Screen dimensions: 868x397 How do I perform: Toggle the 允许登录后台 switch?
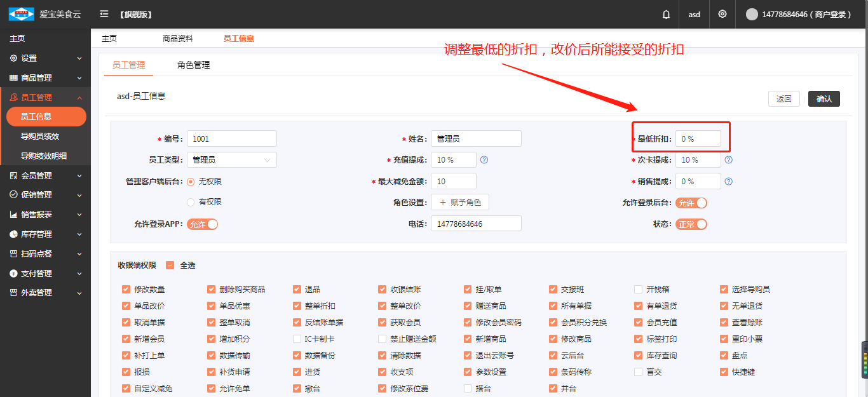[691, 203]
